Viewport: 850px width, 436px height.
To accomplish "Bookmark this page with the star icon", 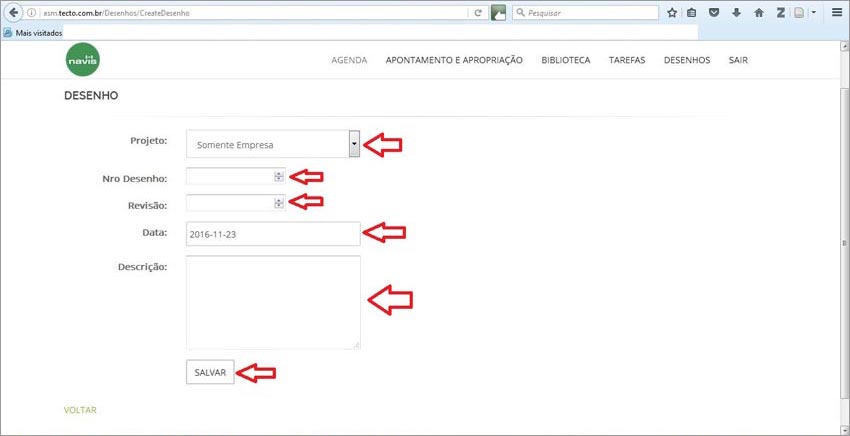I will (x=672, y=13).
